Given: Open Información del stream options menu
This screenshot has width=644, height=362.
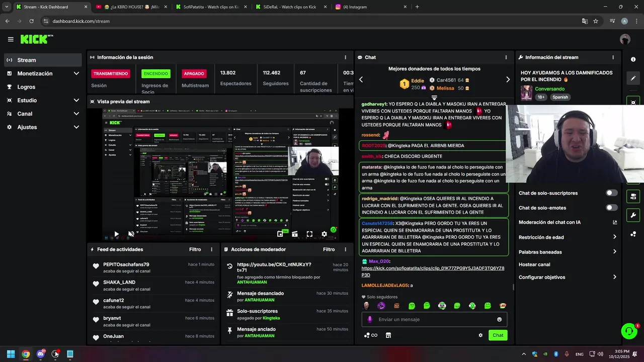Looking at the screenshot, I should point(613,57).
